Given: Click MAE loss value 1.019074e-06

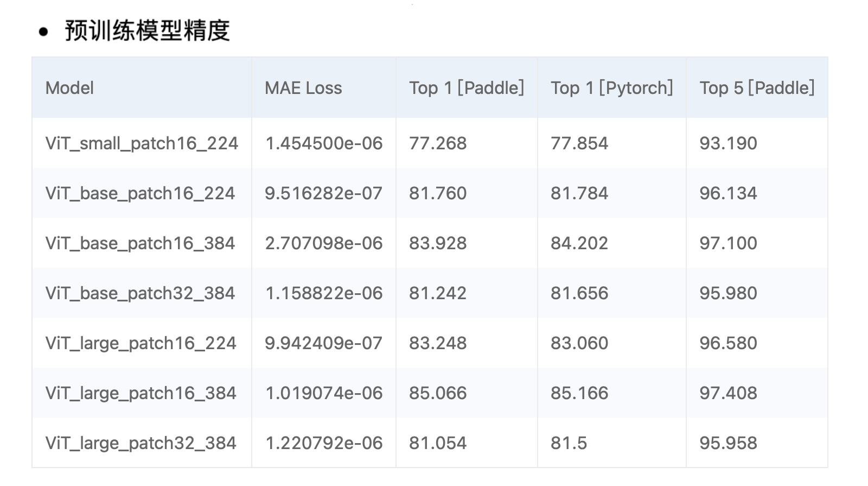Looking at the screenshot, I should coord(324,393).
